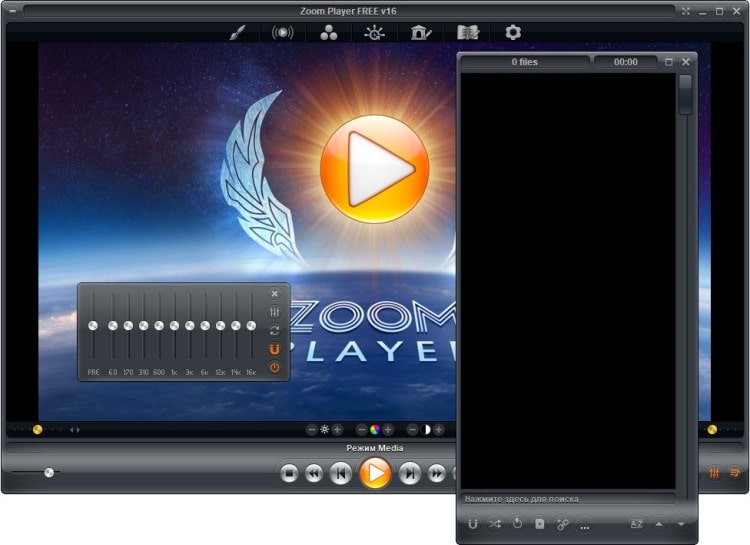Viewport: 750px width, 545px height.
Task: Click the Stop playback button
Action: click(289, 474)
